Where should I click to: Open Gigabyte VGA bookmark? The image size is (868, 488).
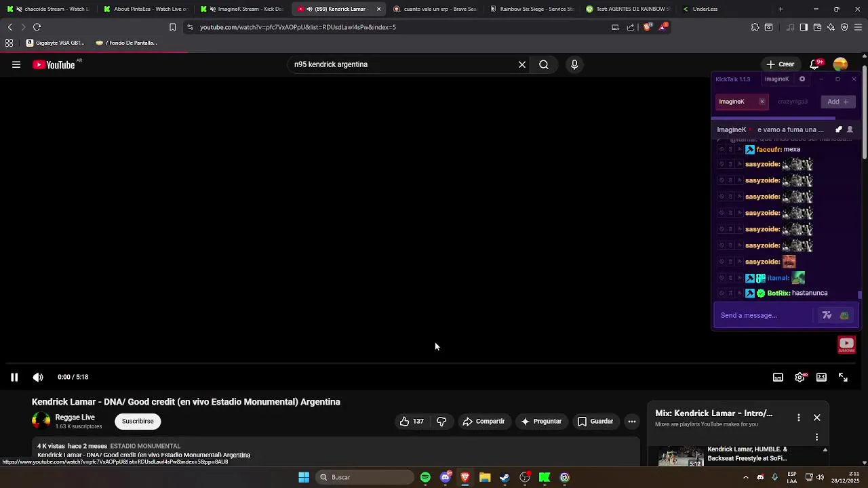coord(55,43)
